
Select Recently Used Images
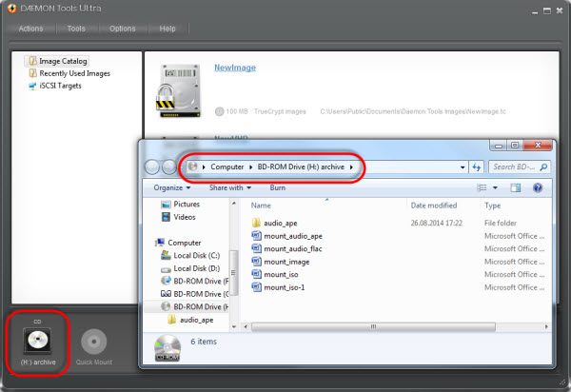coord(69,73)
